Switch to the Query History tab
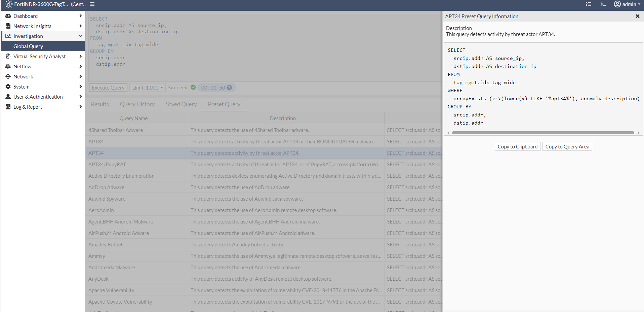The image size is (644, 312). 137,104
